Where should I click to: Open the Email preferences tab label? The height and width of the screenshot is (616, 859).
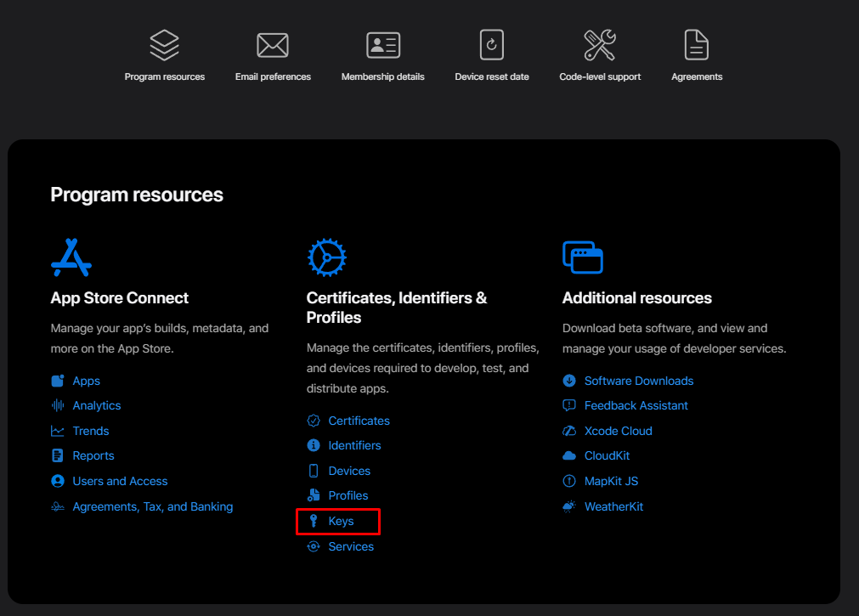pos(273,76)
